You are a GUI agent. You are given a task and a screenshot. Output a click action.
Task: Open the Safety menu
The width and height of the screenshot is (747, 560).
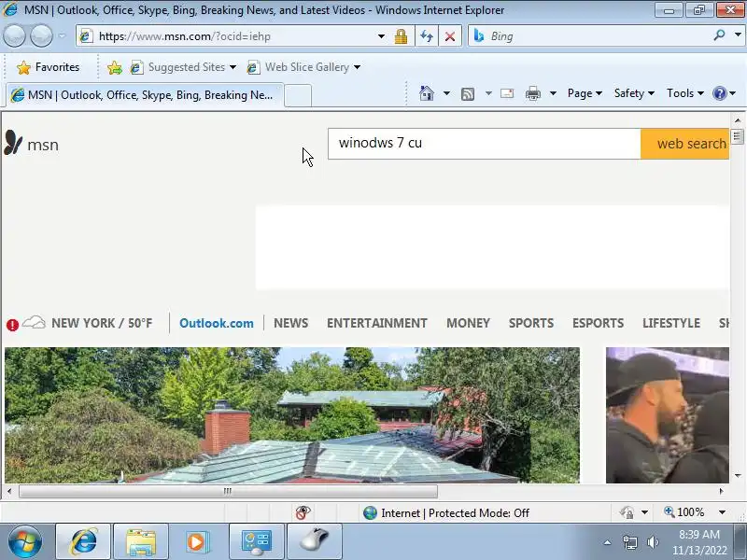click(634, 93)
